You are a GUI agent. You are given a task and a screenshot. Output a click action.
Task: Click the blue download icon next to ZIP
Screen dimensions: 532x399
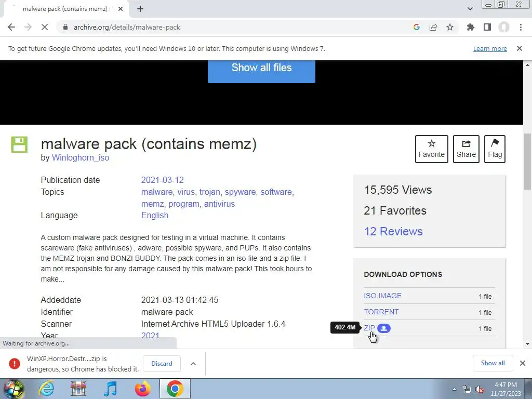tap(384, 328)
